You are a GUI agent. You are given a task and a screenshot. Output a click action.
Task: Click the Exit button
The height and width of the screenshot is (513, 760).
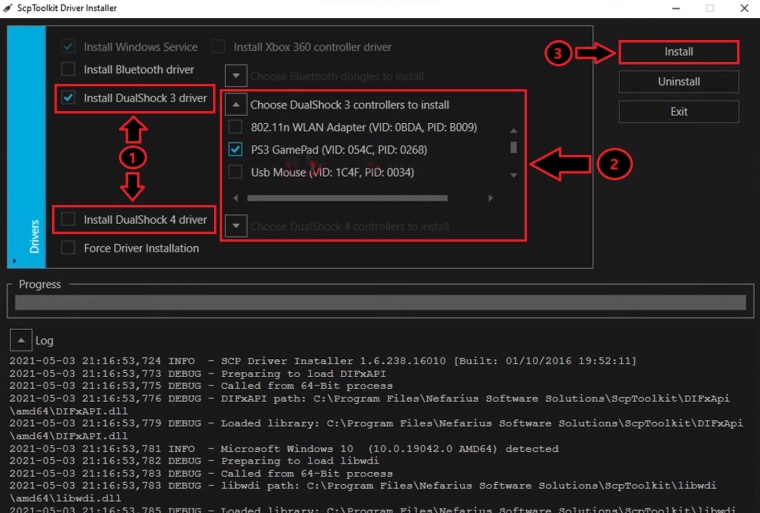click(679, 112)
